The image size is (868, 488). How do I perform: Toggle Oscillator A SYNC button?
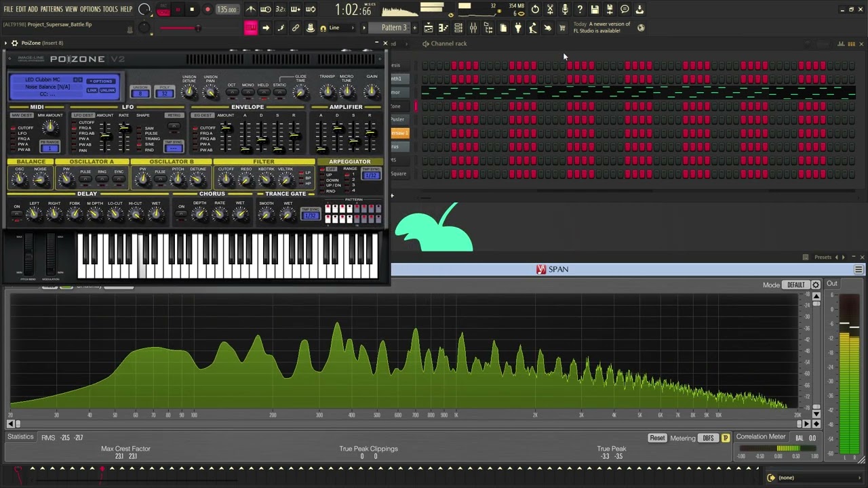pos(119,180)
